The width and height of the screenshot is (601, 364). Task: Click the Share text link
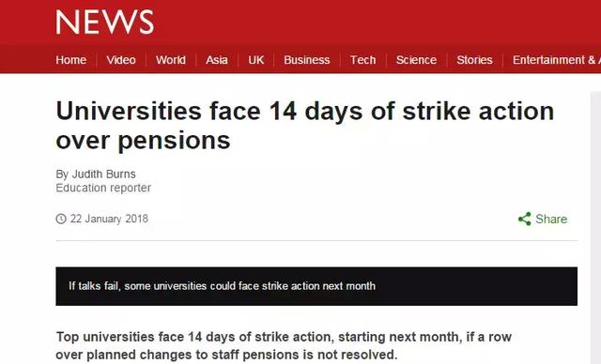pyautogui.click(x=551, y=219)
